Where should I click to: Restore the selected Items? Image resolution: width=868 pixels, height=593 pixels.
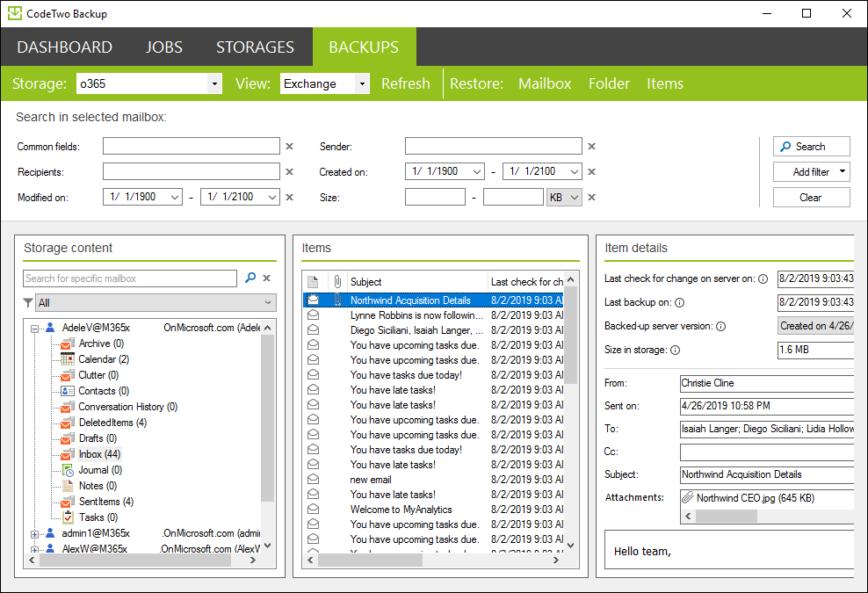[x=665, y=83]
